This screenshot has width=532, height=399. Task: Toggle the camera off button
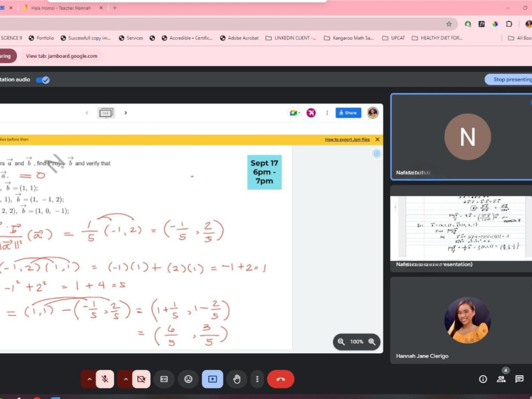point(141,379)
